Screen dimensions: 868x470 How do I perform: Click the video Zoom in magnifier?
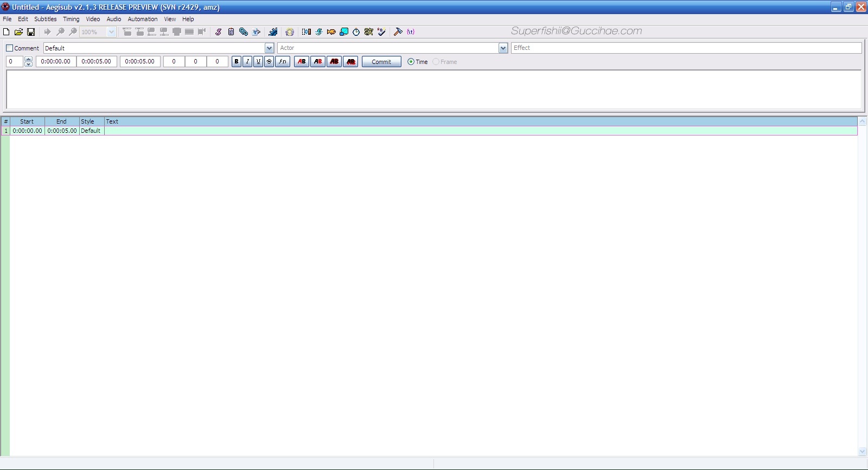tap(60, 32)
